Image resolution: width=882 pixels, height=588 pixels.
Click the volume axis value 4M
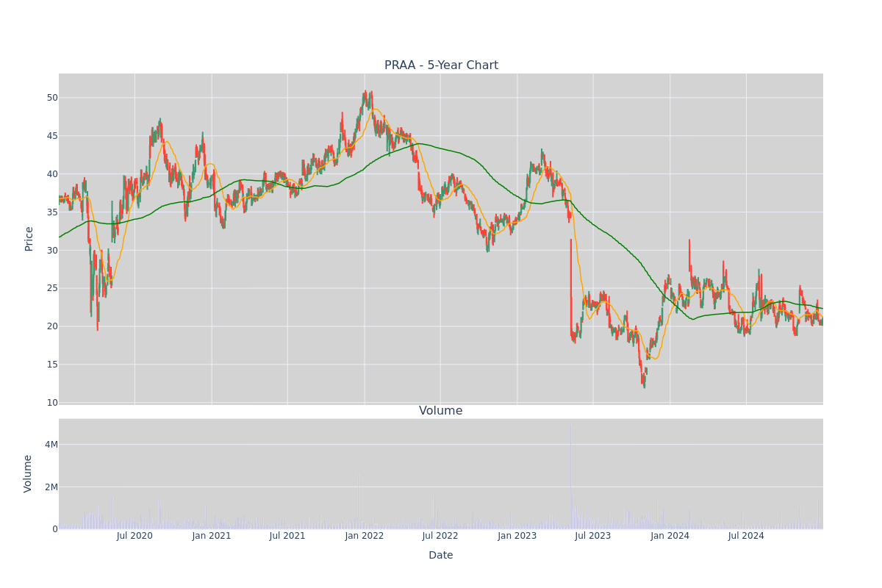[x=51, y=445]
